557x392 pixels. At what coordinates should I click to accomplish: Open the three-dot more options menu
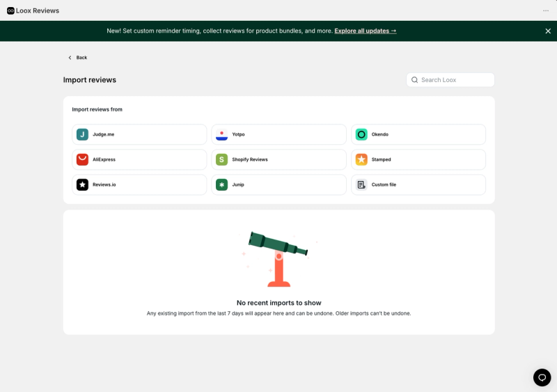click(546, 10)
